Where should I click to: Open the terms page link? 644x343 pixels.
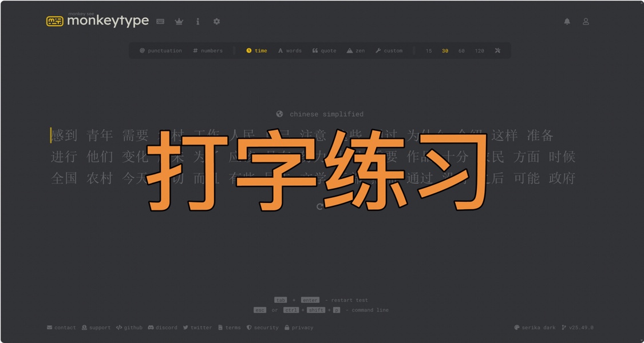(x=228, y=328)
